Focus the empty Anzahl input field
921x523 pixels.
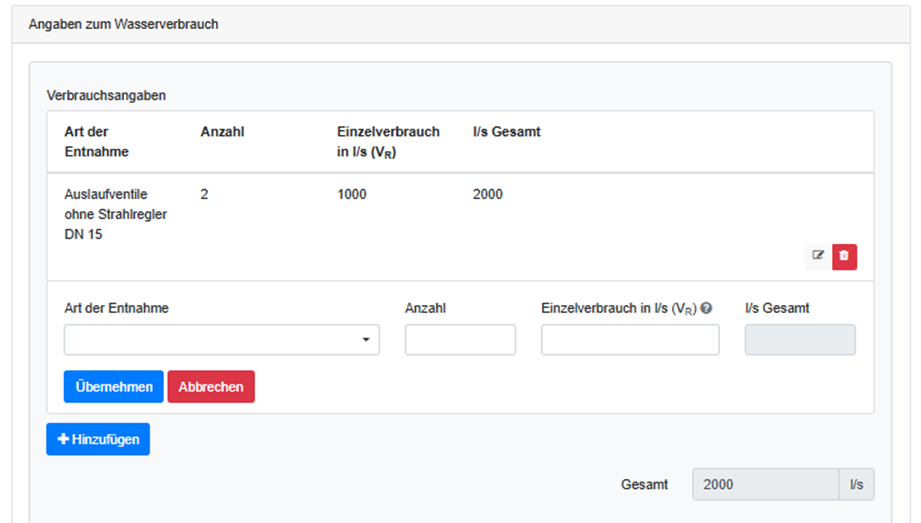click(460, 340)
